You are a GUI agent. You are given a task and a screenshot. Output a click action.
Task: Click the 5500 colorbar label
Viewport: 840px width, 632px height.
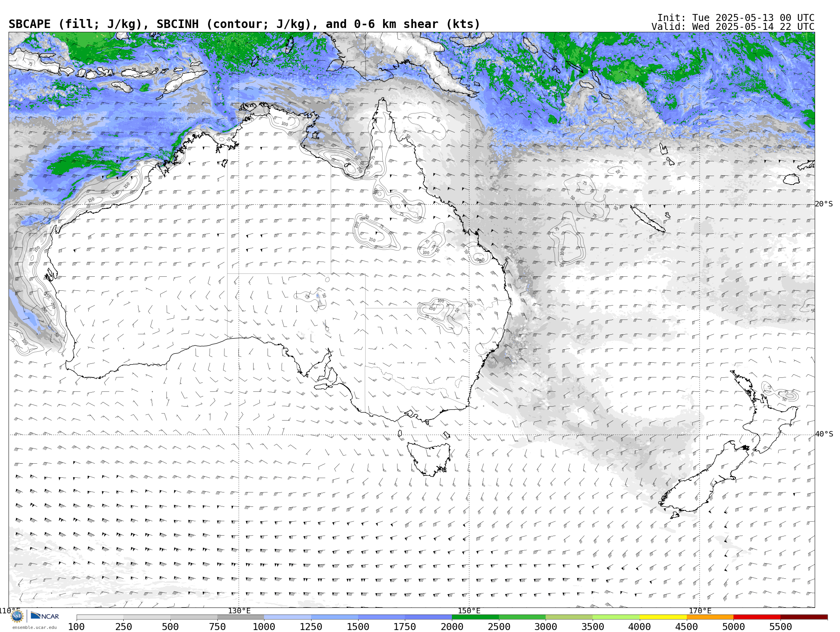780,627
